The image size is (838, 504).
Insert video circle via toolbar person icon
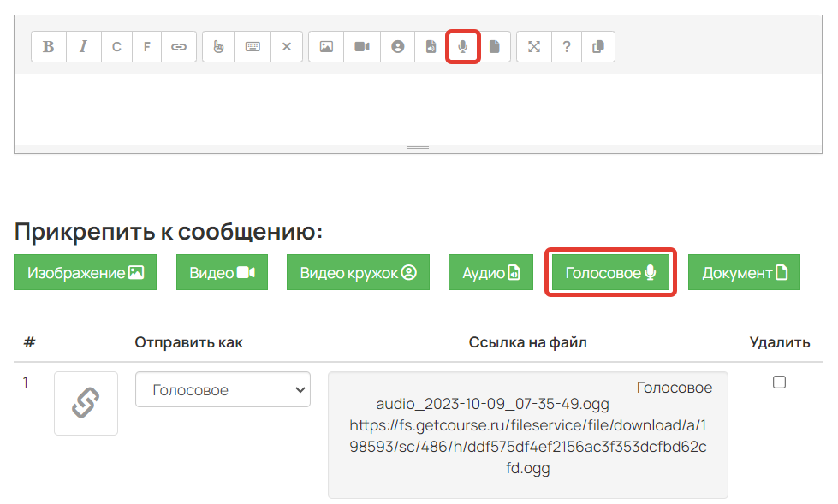click(398, 47)
